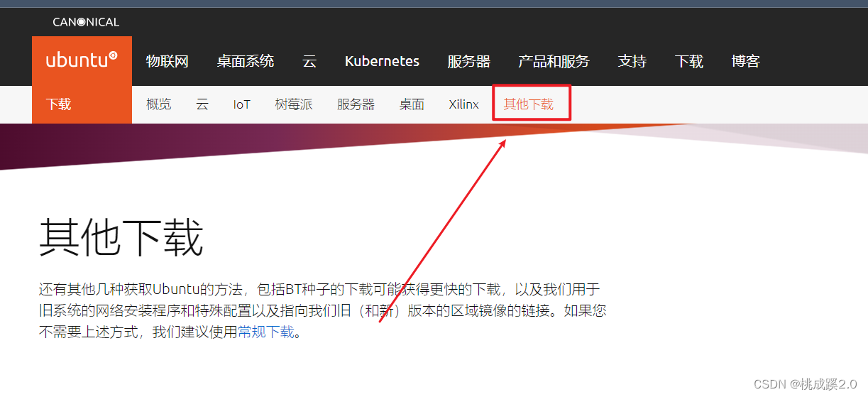The height and width of the screenshot is (397, 868).
Task: Switch to the 云 sub-navigation tab
Action: click(202, 104)
